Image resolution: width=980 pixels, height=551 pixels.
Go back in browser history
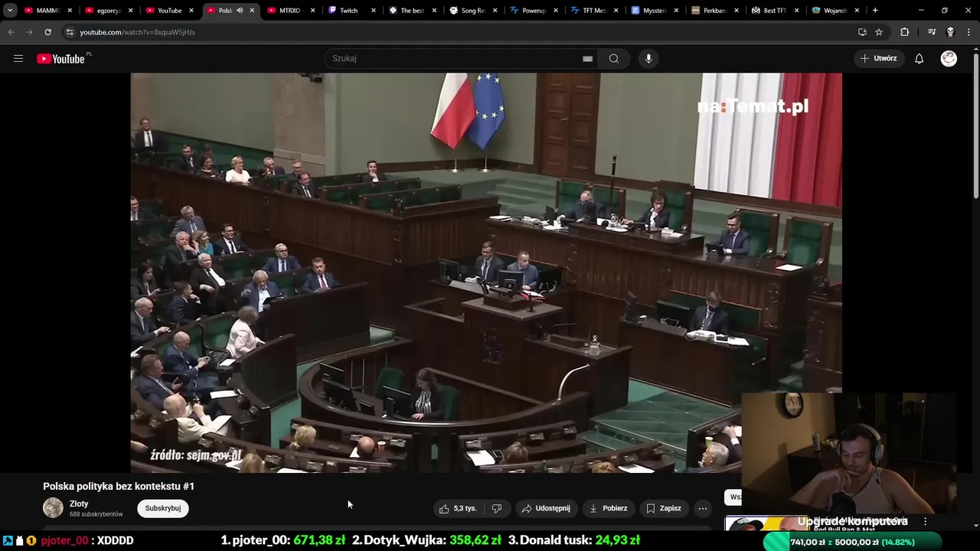pyautogui.click(x=11, y=32)
